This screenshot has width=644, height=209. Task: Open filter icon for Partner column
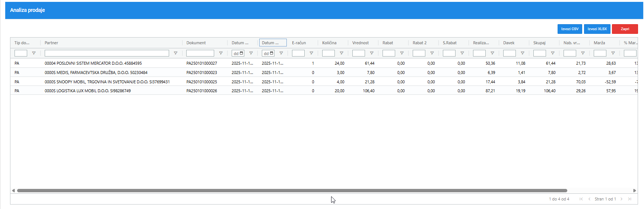(x=176, y=53)
